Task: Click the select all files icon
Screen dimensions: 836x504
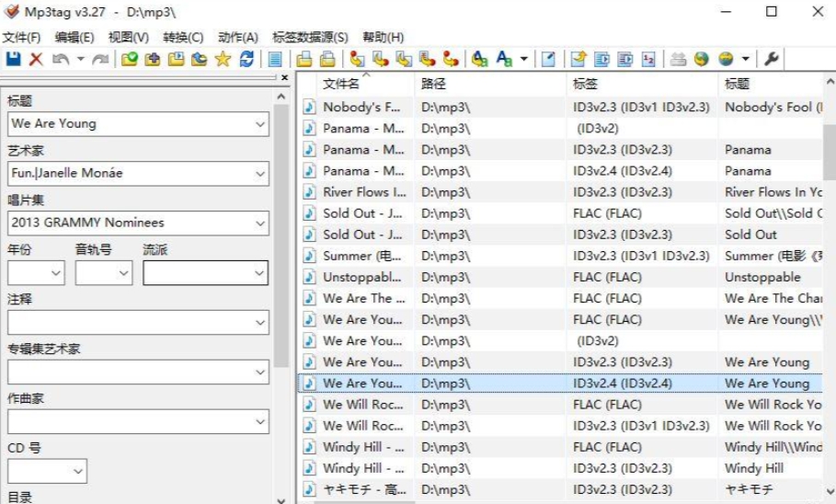Action: click(275, 59)
